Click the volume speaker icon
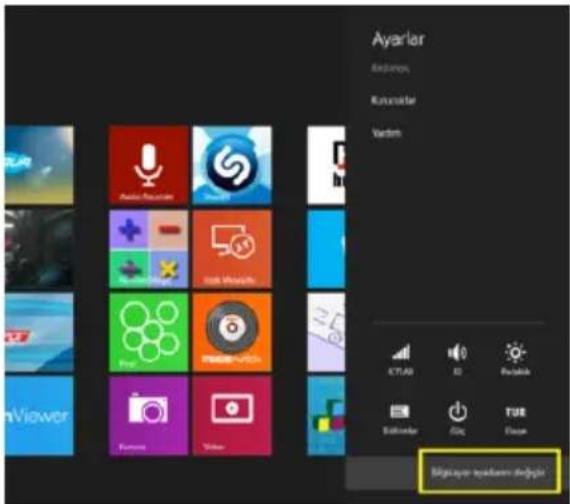 (457, 358)
